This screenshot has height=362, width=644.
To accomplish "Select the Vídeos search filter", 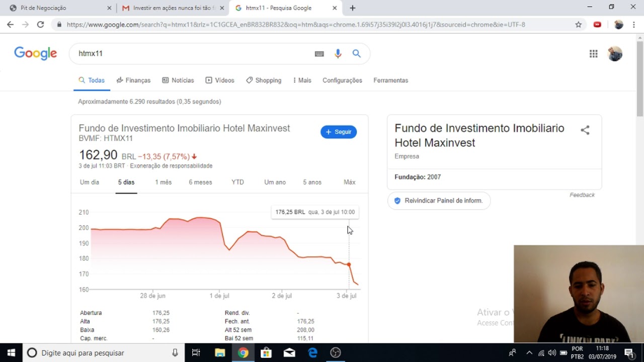I will [x=220, y=80].
